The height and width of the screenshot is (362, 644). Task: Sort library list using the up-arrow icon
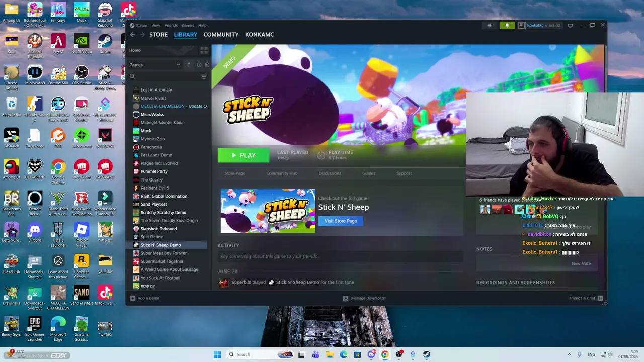189,65
